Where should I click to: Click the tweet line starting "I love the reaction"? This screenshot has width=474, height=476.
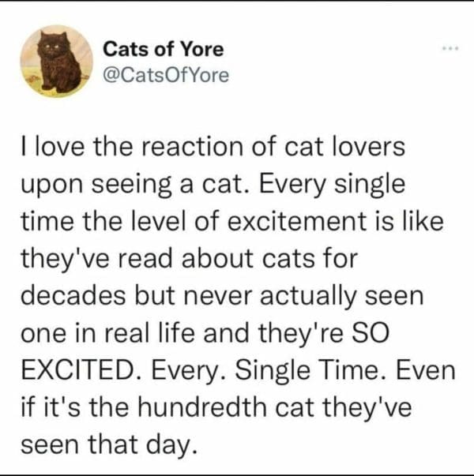point(210,148)
